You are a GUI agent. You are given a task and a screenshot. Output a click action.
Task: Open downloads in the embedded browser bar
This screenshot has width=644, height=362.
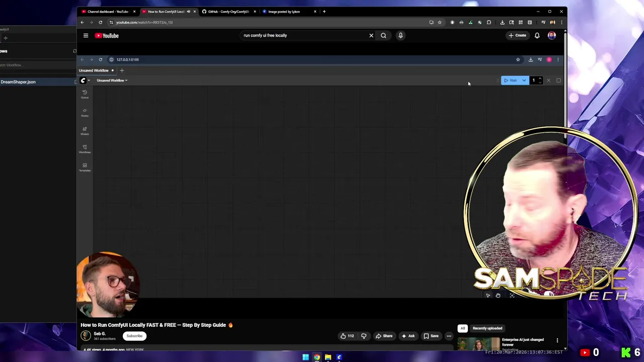click(x=530, y=59)
